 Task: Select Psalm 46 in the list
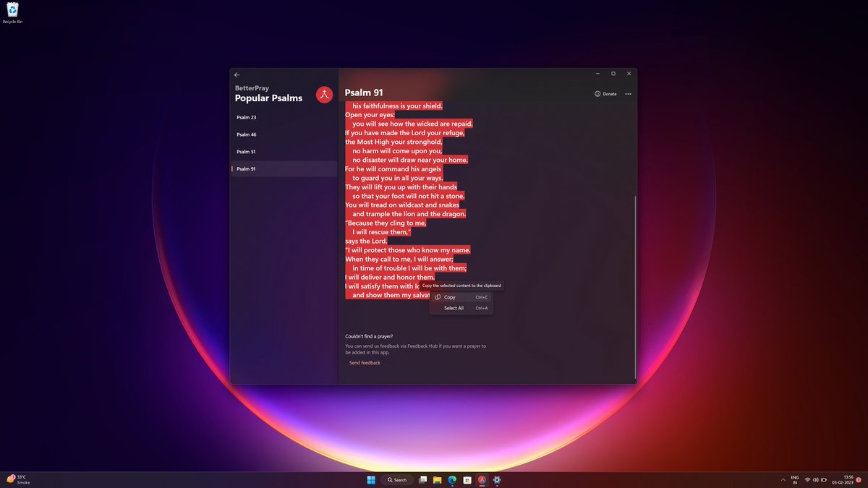coord(284,134)
